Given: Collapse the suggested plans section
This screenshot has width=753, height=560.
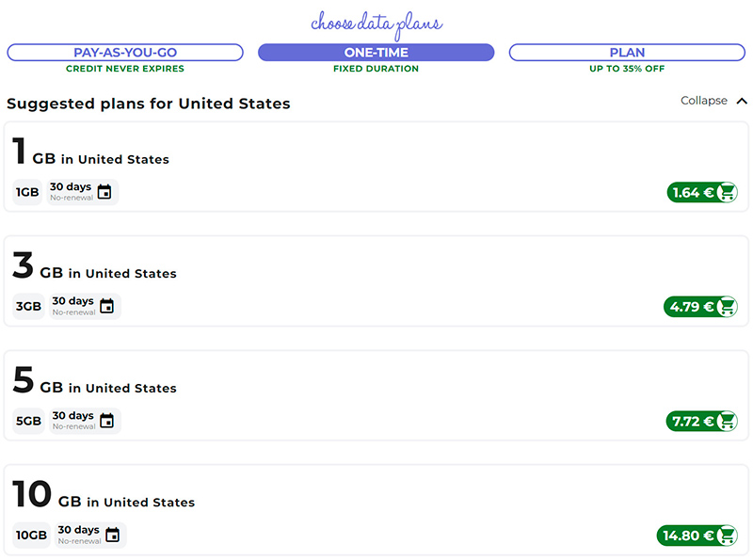Looking at the screenshot, I should [x=704, y=101].
